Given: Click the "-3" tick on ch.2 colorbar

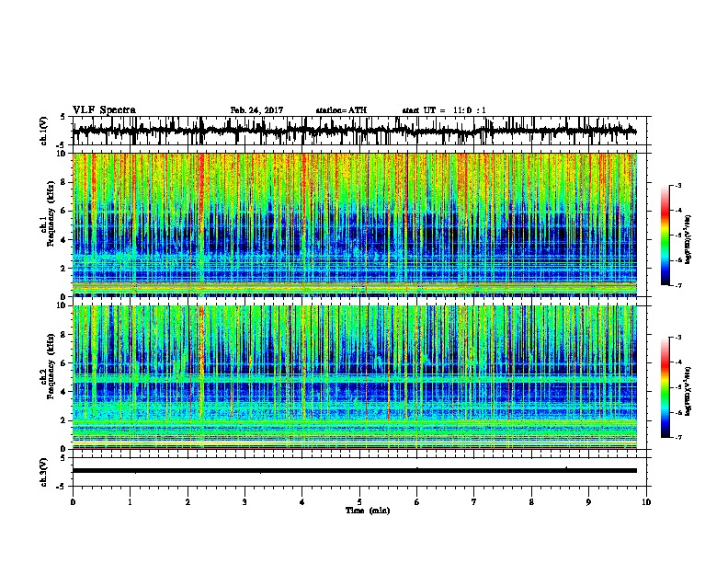Looking at the screenshot, I should 678,338.
